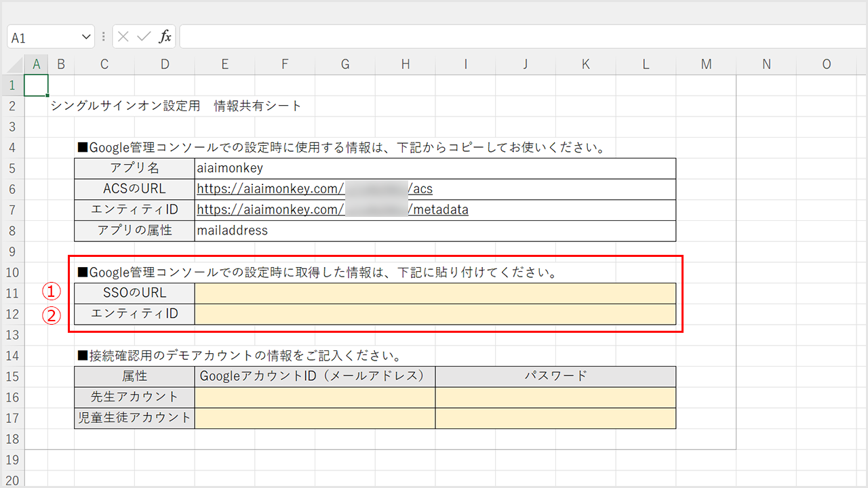Click the Cancel X icon in formula bar
The width and height of the screenshot is (868, 488).
[123, 37]
